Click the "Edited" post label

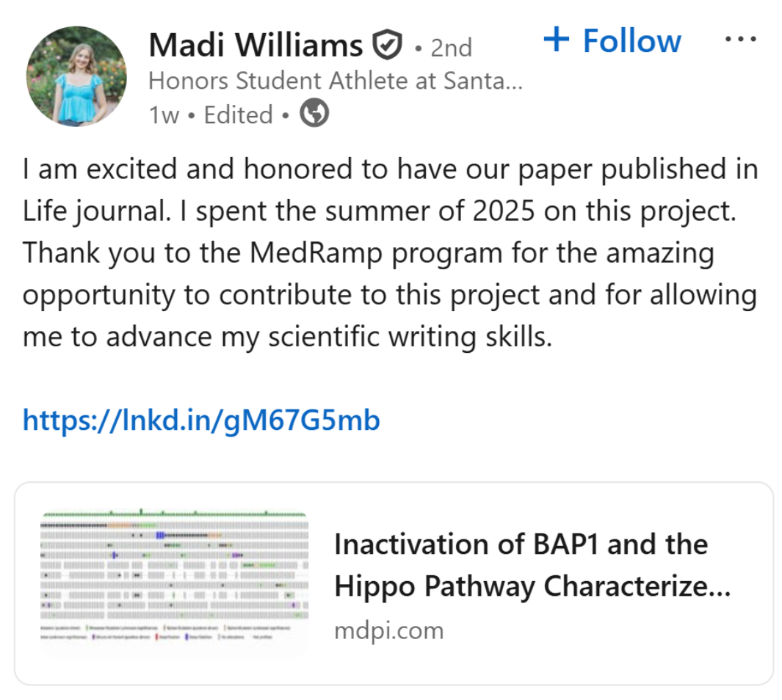point(238,115)
